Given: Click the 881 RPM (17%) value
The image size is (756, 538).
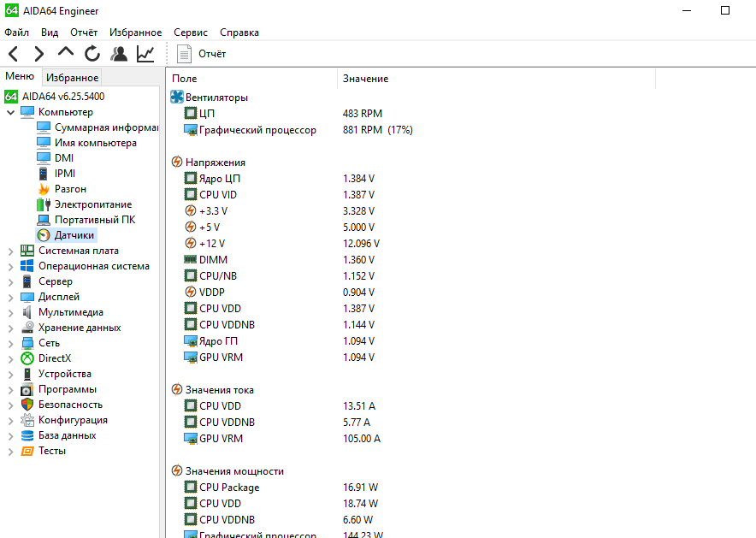Looking at the screenshot, I should pos(377,130).
